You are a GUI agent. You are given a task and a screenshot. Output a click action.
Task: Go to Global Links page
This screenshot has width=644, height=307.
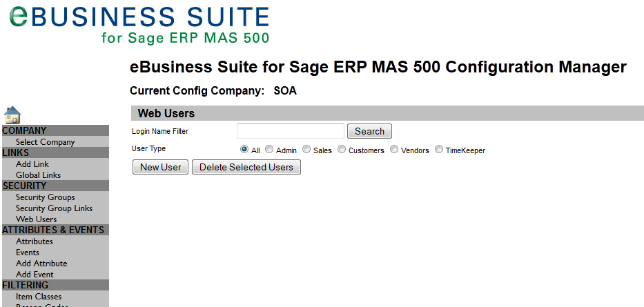point(38,175)
